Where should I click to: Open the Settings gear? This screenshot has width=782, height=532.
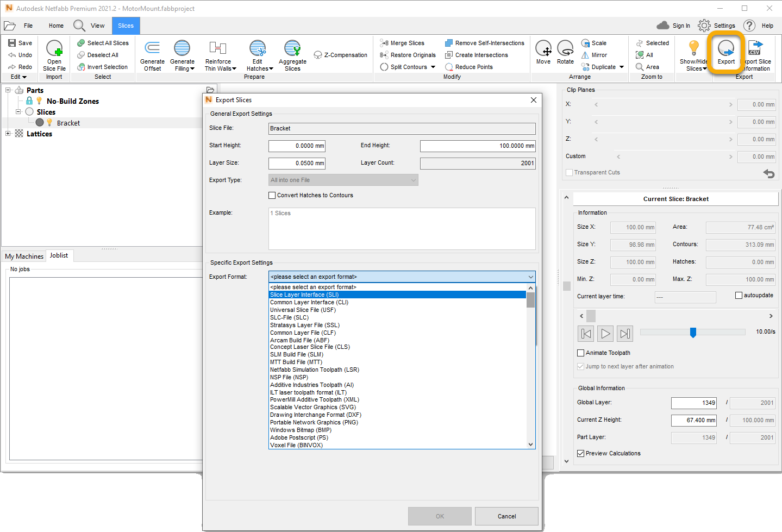pos(704,26)
